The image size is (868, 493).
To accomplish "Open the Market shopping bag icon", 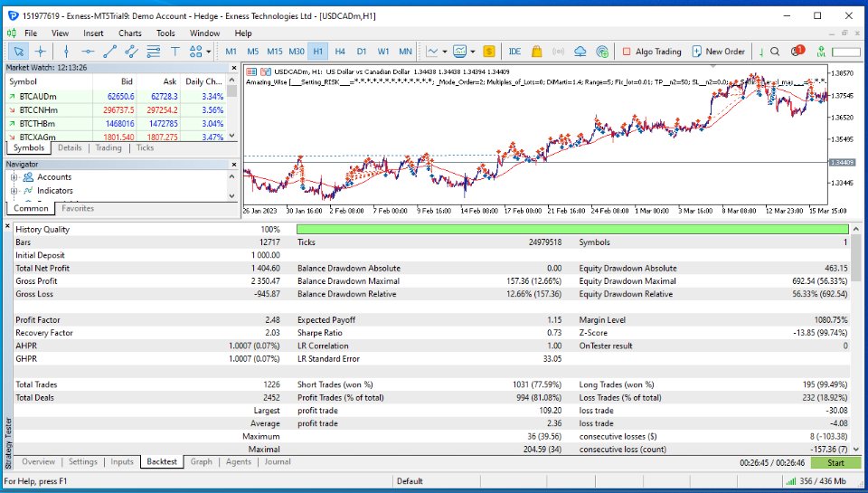I will pyautogui.click(x=536, y=52).
